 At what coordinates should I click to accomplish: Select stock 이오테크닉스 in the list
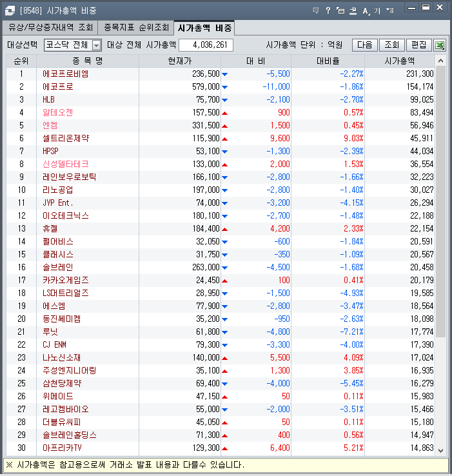[x=66, y=216]
